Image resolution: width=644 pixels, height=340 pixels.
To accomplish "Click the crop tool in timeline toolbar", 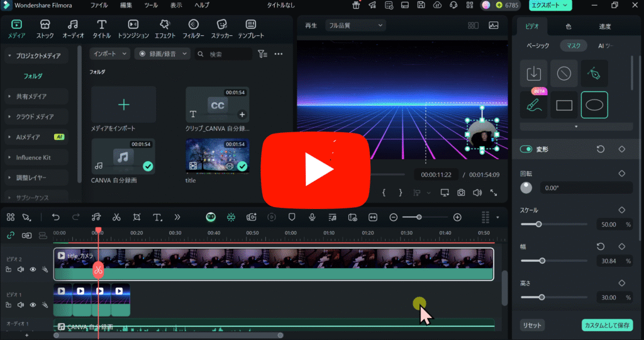I will [x=136, y=217].
